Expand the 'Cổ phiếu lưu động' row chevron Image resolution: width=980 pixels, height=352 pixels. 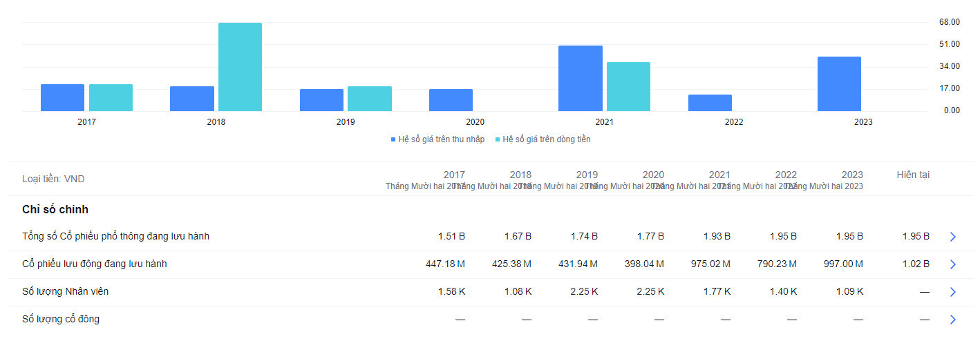[952, 264]
